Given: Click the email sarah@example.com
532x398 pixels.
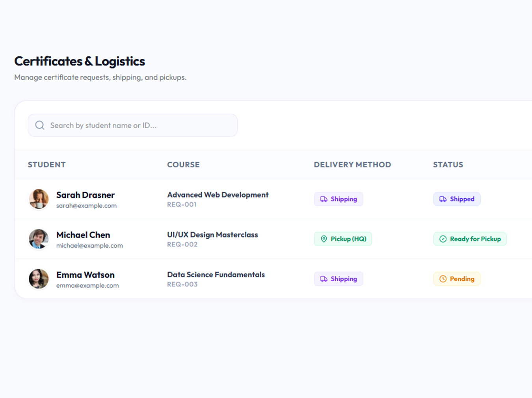Looking at the screenshot, I should 86,206.
